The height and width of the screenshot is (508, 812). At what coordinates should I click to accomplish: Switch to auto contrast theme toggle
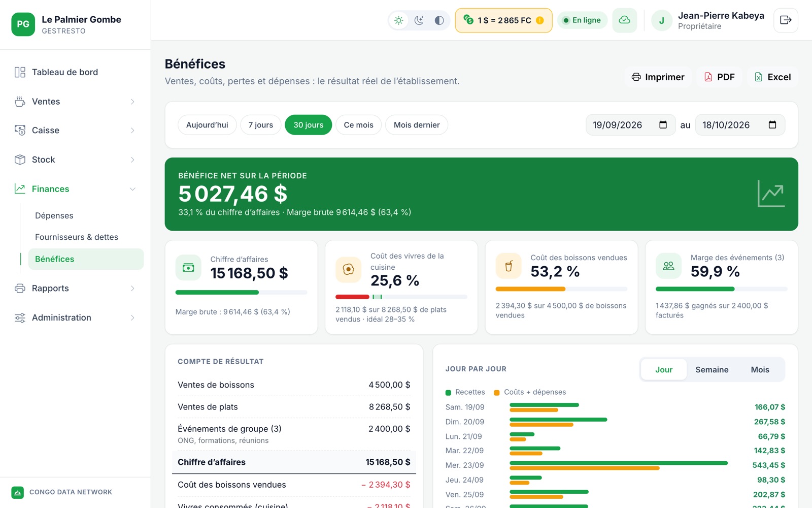(x=439, y=20)
